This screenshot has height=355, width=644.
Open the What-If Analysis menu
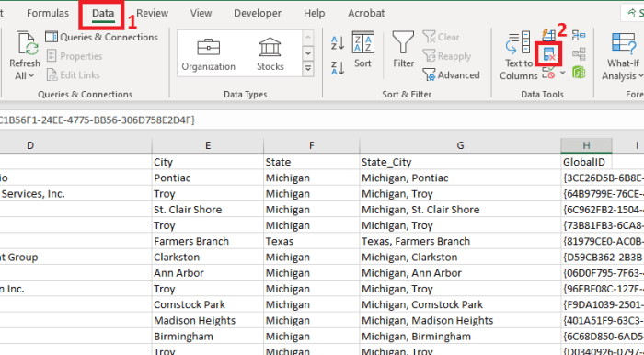[623, 56]
